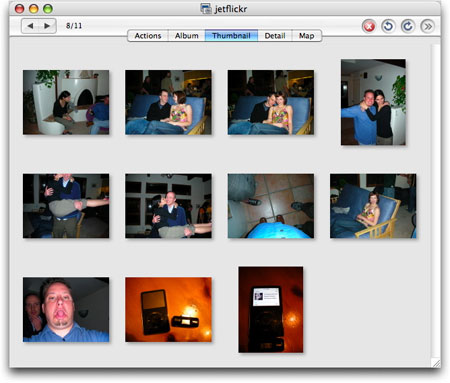Click the double-chevron overflow toolbar button
This screenshot has height=383, width=450.
pyautogui.click(x=428, y=26)
